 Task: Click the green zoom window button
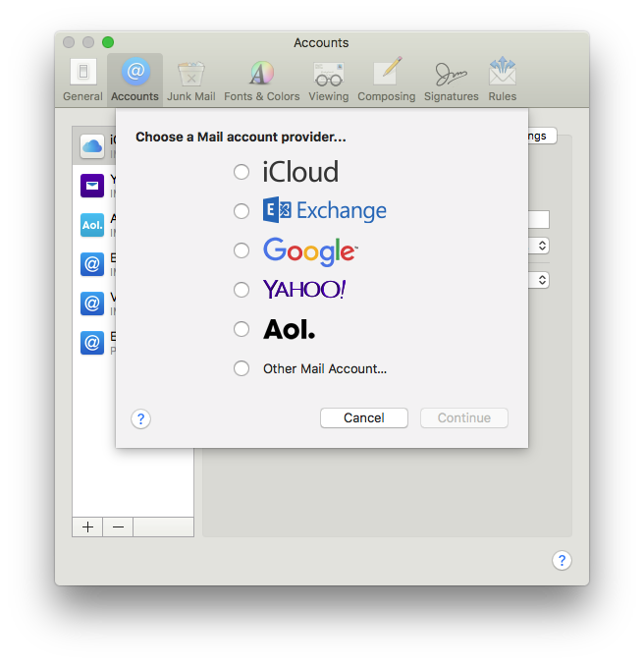coord(108,42)
